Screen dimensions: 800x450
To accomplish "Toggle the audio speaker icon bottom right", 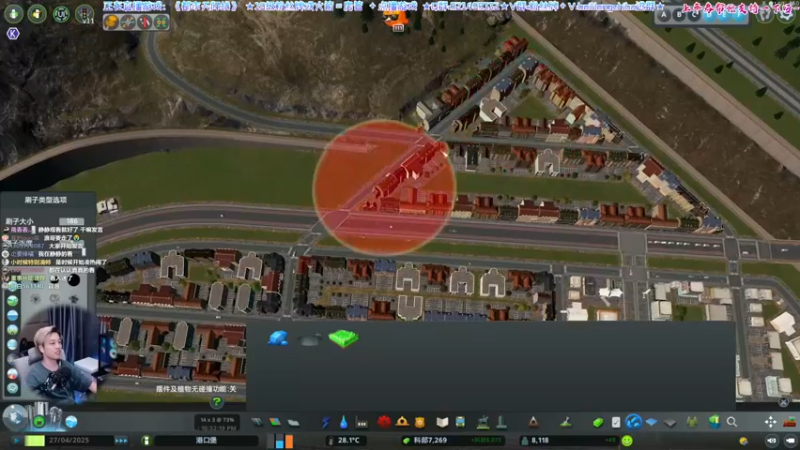I will (771, 440).
